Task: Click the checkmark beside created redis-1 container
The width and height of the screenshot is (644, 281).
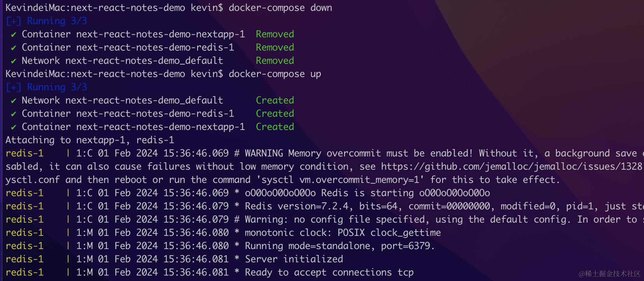Action: (x=14, y=114)
